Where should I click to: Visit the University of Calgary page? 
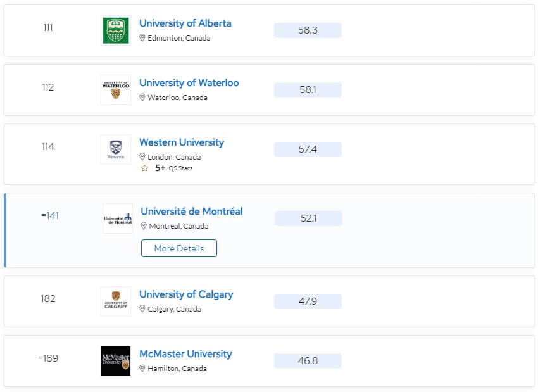click(186, 294)
